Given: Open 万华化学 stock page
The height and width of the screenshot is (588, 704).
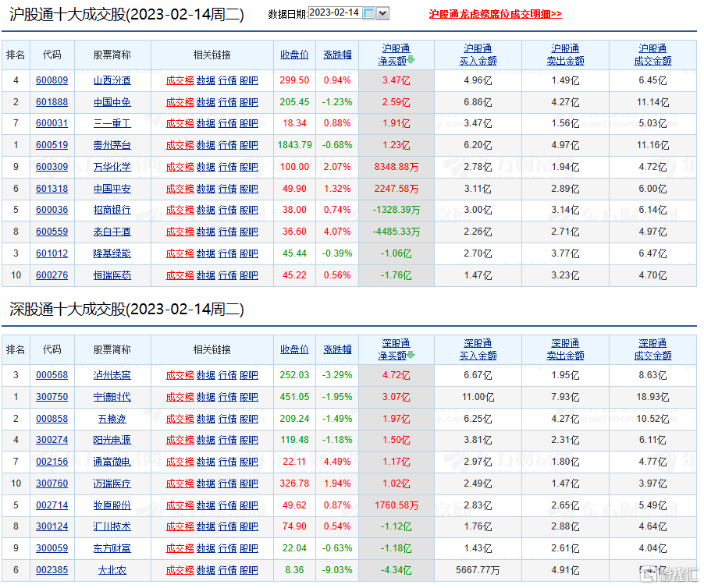Looking at the screenshot, I should 112,167.
